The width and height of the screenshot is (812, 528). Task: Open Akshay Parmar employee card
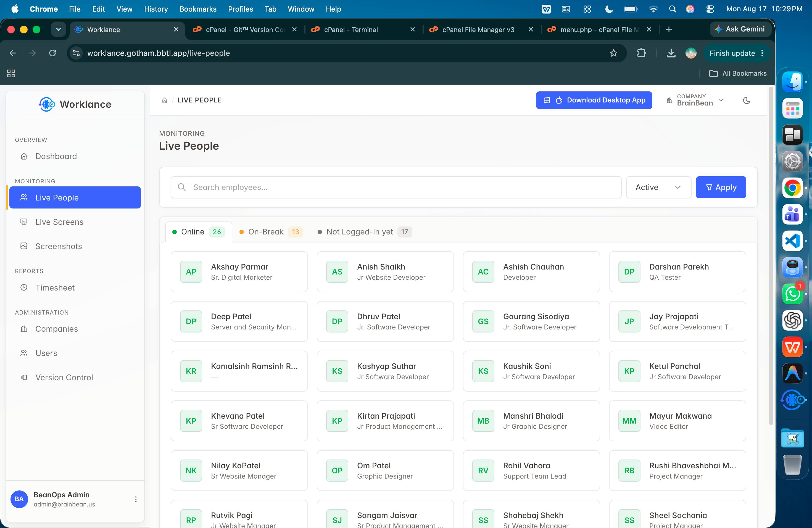239,272
